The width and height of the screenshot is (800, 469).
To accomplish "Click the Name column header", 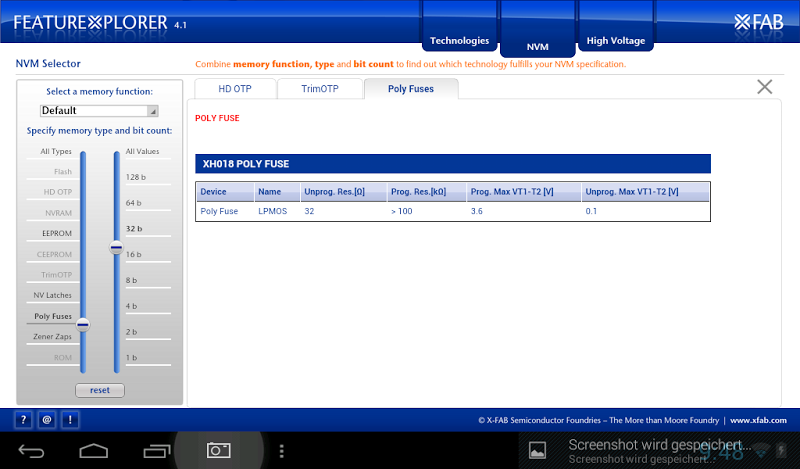I will (x=277, y=192).
